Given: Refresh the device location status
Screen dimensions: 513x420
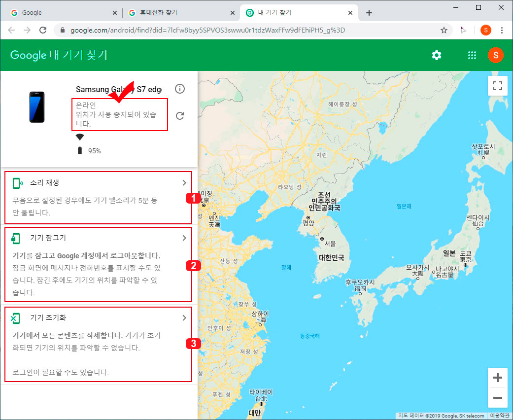Looking at the screenshot, I should coord(179,115).
